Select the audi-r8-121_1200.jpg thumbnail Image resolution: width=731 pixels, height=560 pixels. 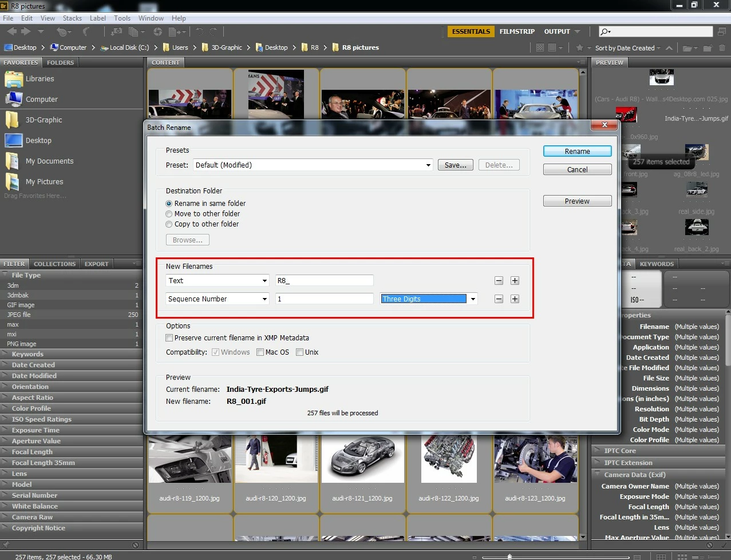tap(362, 459)
